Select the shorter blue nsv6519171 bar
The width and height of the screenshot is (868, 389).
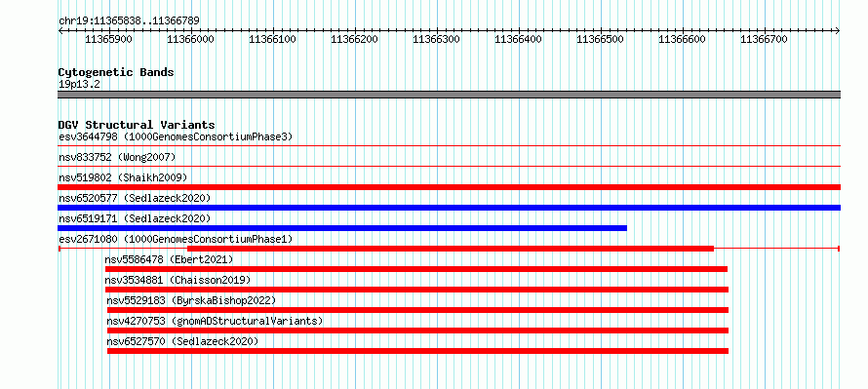coord(342,228)
